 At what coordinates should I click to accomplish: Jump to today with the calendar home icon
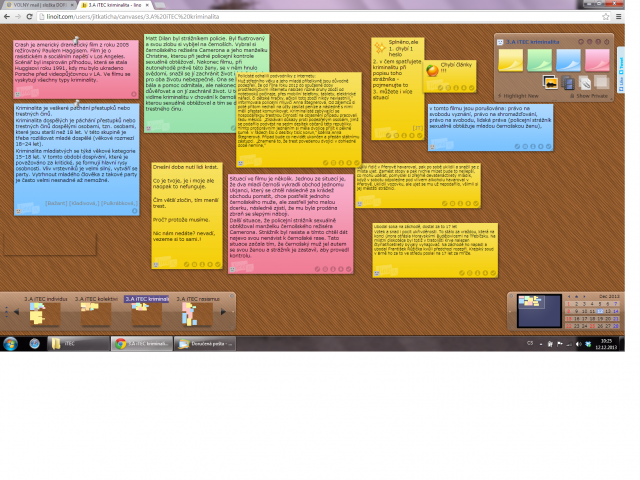coord(577,297)
